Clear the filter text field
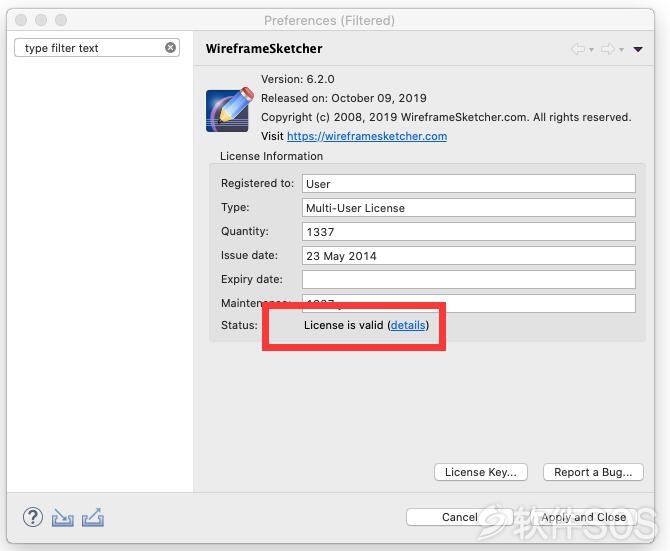Image resolution: width=670 pixels, height=551 pixels. (170, 47)
